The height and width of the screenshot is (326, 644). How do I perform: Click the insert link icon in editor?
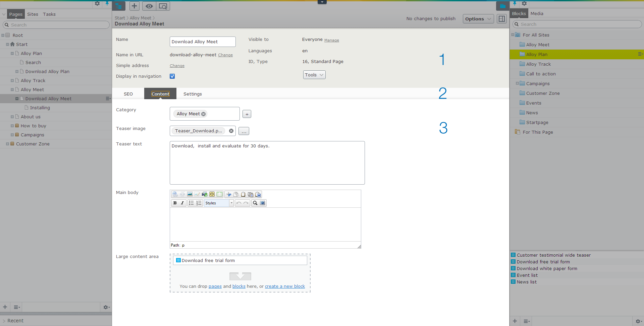tap(175, 194)
